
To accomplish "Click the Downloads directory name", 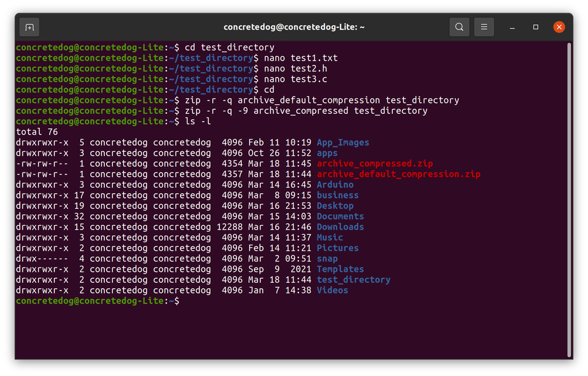I will pos(339,226).
